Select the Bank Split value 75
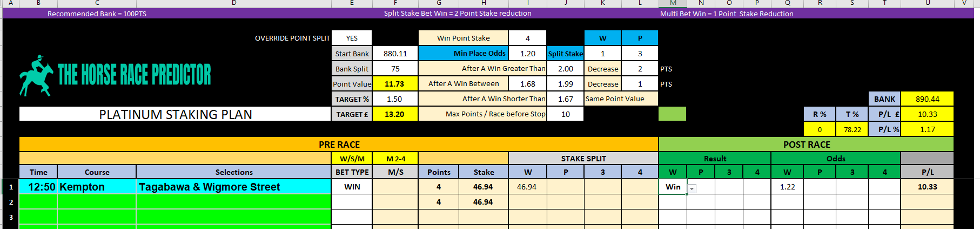Screen dimensions: 980x229 pyautogui.click(x=395, y=68)
